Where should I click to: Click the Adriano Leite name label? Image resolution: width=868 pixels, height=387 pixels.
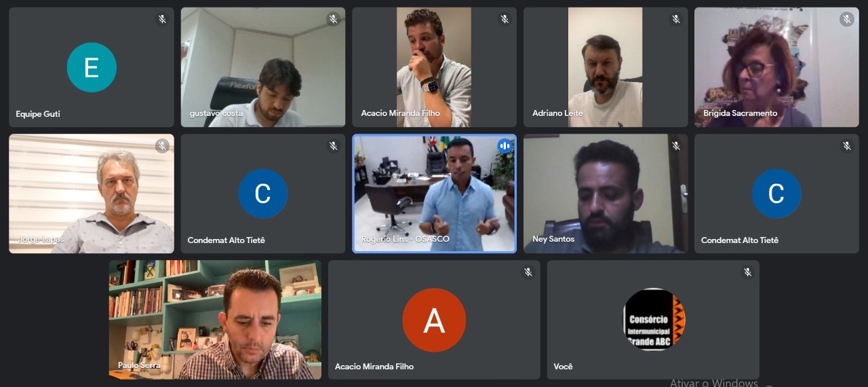tap(557, 113)
